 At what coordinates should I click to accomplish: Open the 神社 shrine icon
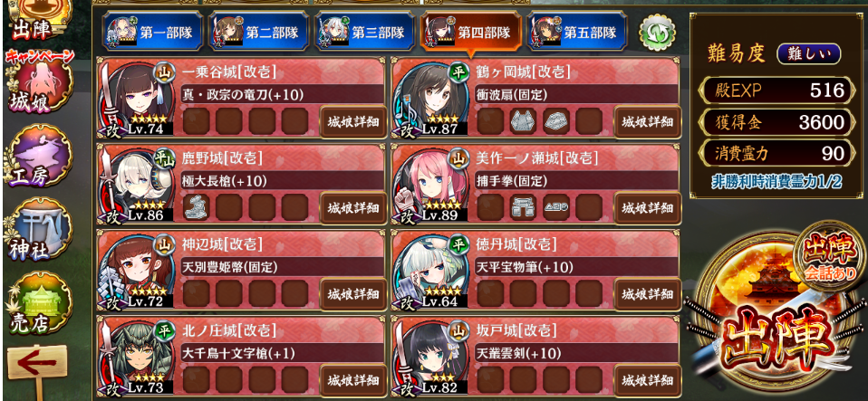coord(38,231)
